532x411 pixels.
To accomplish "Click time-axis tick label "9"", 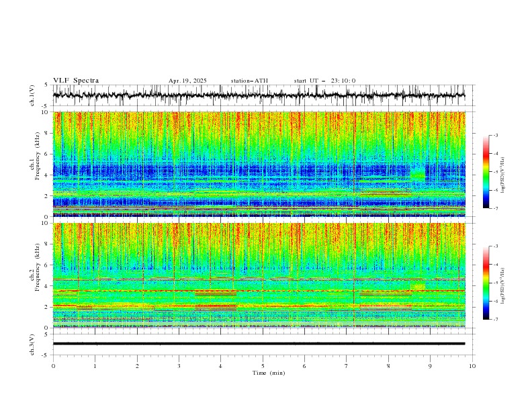I will tap(430, 366).
